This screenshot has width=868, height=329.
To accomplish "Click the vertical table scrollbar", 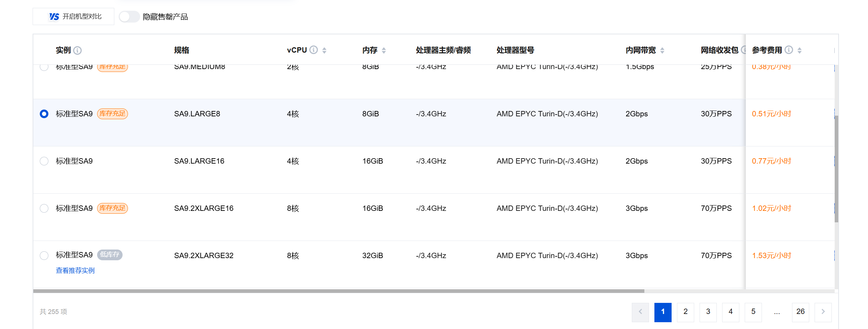I will [x=836, y=168].
